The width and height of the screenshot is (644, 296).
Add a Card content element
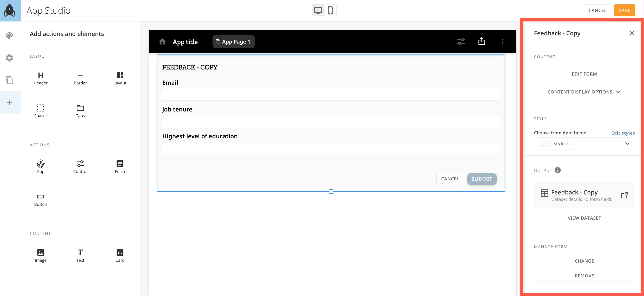click(120, 256)
